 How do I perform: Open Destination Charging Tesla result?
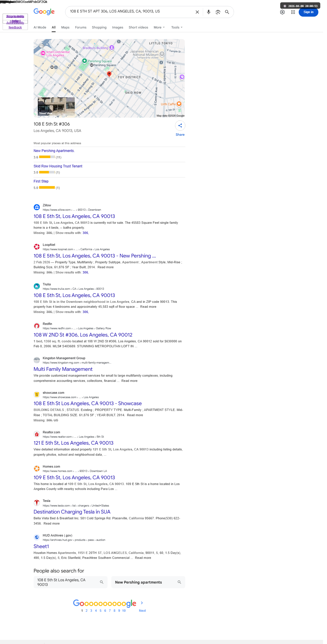(x=72, y=512)
